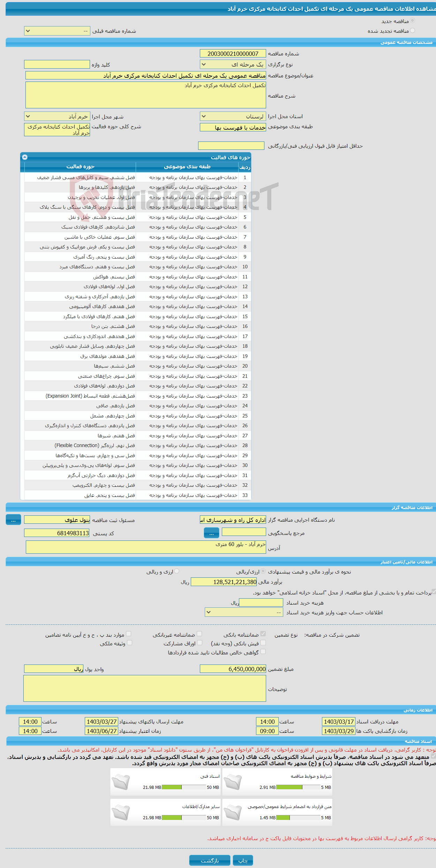Click subject classification column header
The image size is (436, 868).
click(x=187, y=167)
